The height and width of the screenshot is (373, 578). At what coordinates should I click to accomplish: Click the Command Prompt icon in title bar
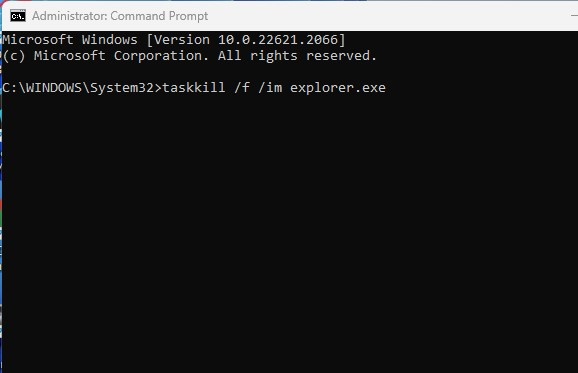pos(18,16)
